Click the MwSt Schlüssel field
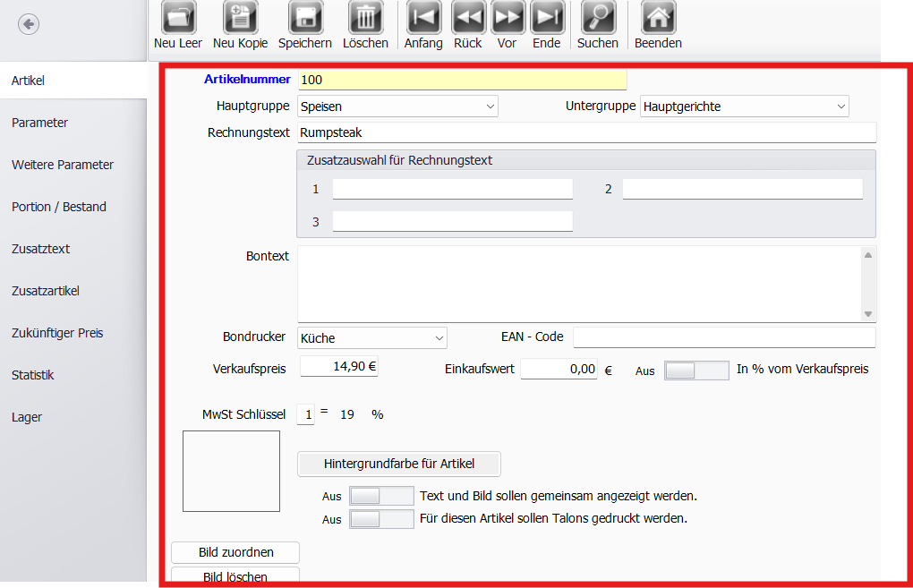The width and height of the screenshot is (913, 588). (x=306, y=414)
